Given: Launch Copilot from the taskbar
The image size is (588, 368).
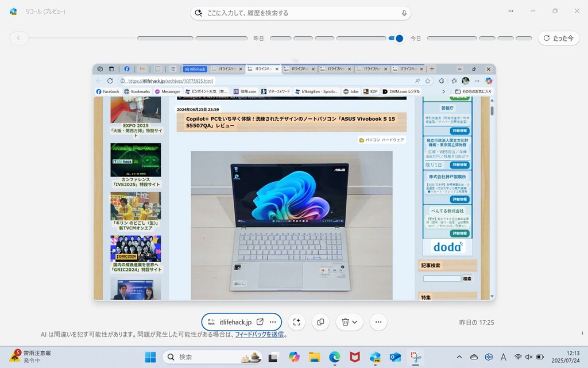Looking at the screenshot, I should (x=294, y=356).
